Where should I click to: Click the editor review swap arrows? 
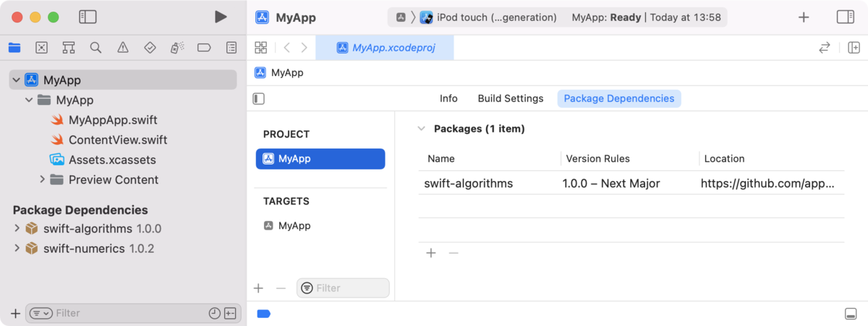coord(824,48)
